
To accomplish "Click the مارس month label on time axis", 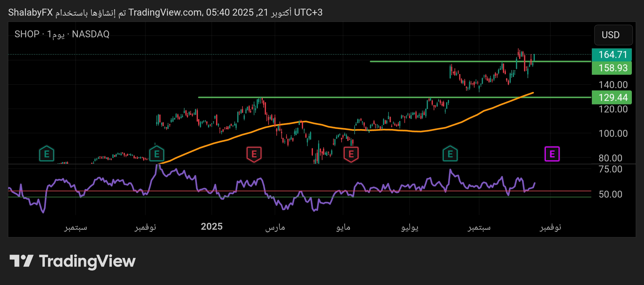I will click(275, 227).
